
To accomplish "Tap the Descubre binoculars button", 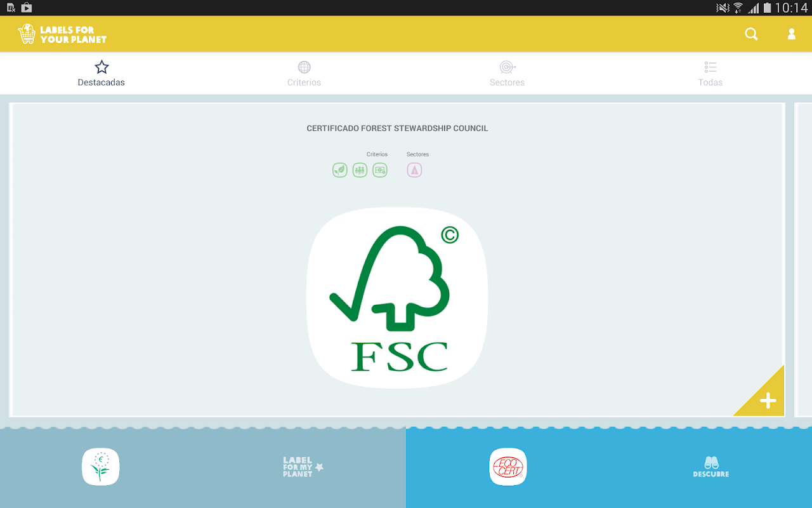I will pos(710,467).
